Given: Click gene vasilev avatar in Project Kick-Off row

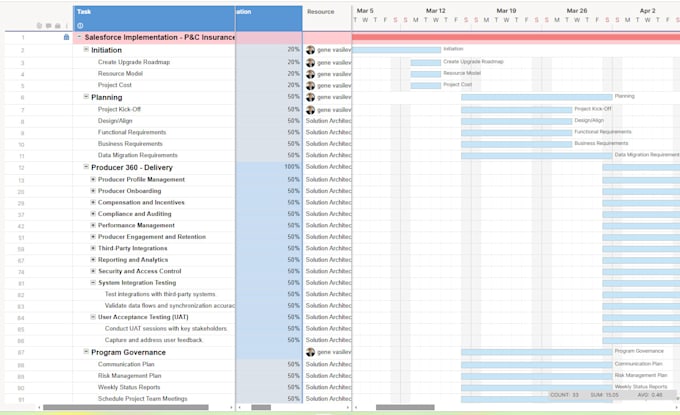Looking at the screenshot, I should [x=310, y=110].
